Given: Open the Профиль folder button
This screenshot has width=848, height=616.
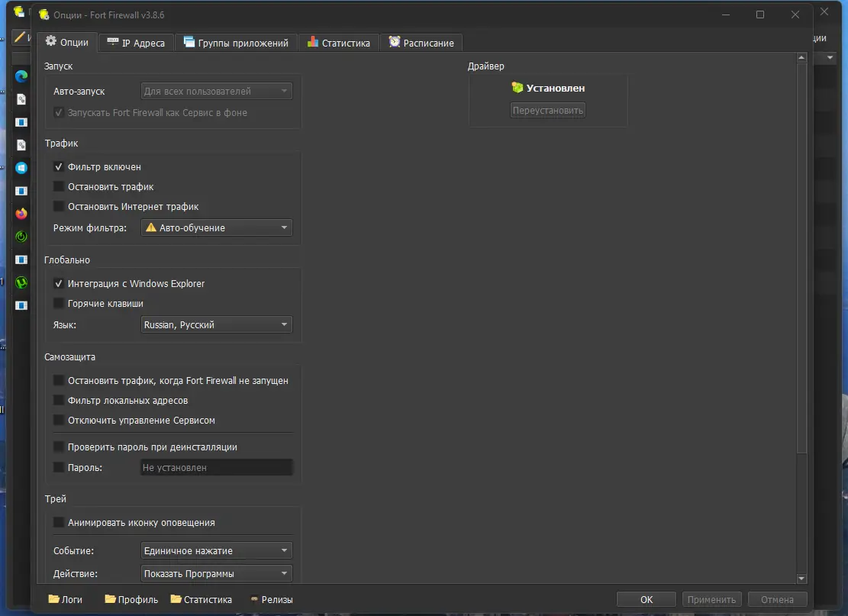Looking at the screenshot, I should (131, 599).
